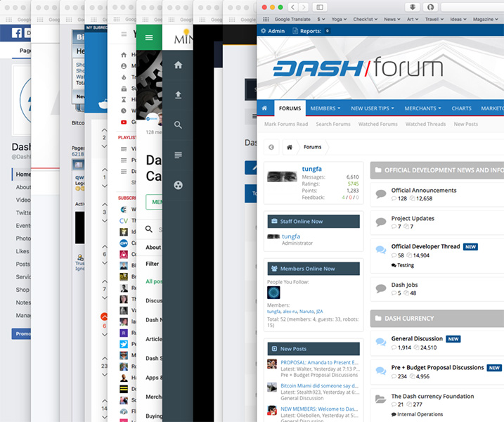504x422 pixels.
Task: Click the breadcrumb home icon before Forums
Action: [290, 147]
